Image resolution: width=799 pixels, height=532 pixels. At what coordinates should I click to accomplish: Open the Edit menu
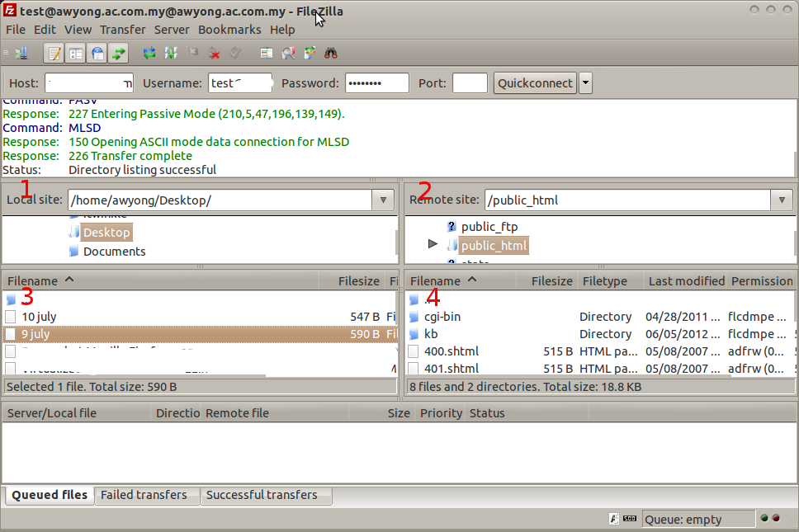coord(45,30)
